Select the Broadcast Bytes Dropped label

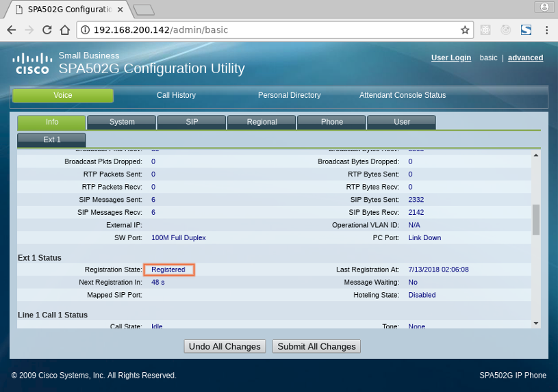pyautogui.click(x=358, y=162)
